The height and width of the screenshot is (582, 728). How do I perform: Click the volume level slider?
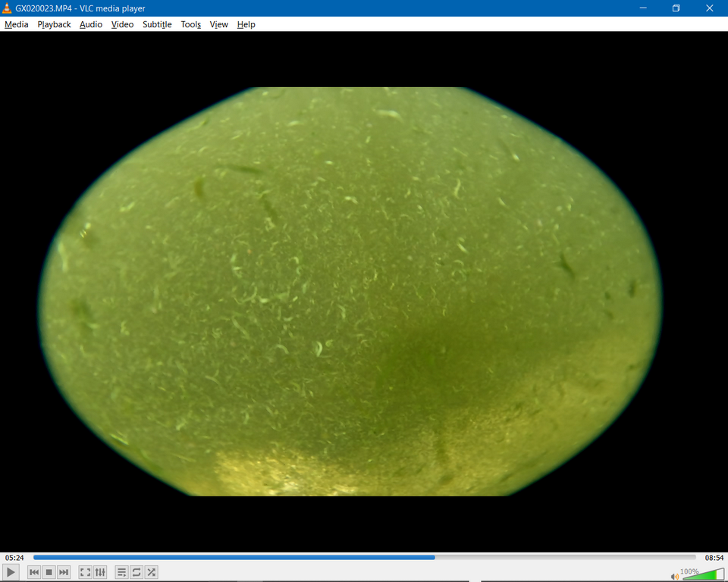702,574
